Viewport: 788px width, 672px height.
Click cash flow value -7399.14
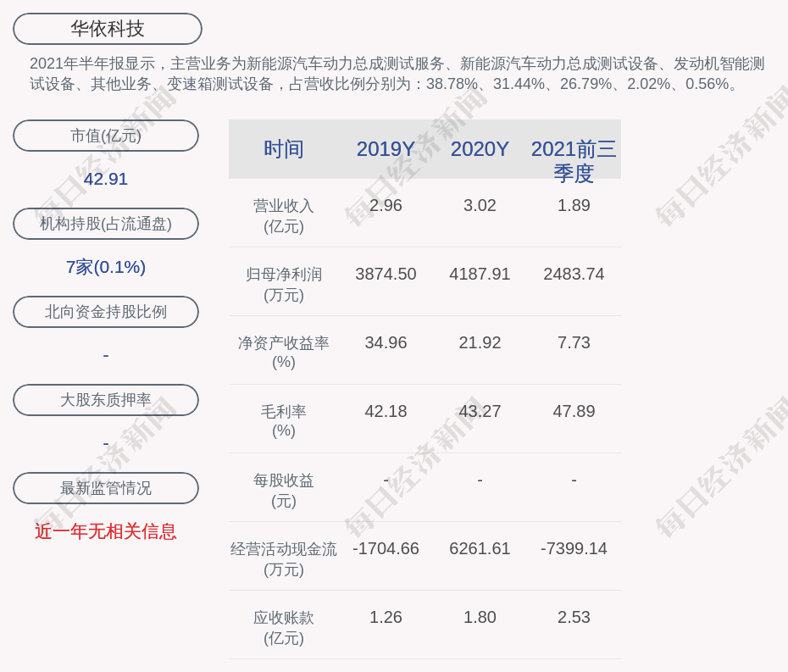[574, 548]
